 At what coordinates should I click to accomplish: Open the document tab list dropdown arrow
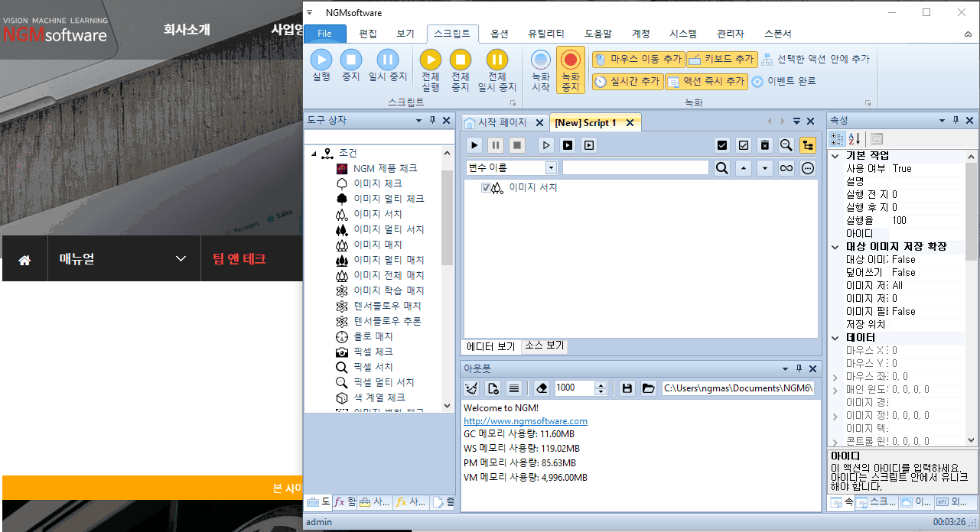pyautogui.click(x=796, y=122)
